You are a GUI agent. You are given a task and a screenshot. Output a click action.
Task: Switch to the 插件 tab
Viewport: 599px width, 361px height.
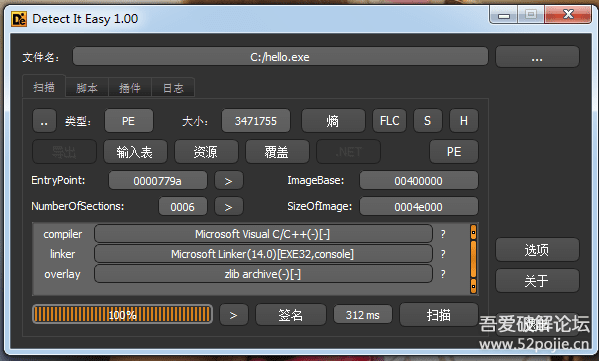click(x=130, y=88)
